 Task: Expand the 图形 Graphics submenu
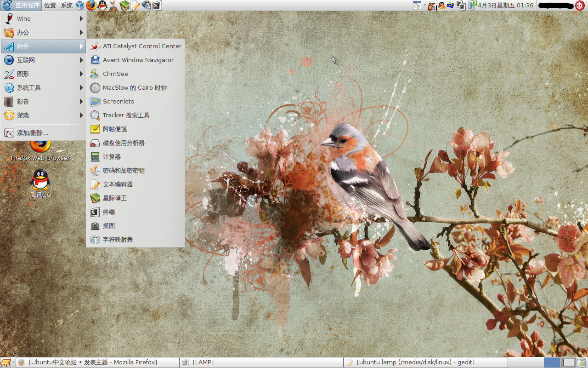click(x=43, y=74)
